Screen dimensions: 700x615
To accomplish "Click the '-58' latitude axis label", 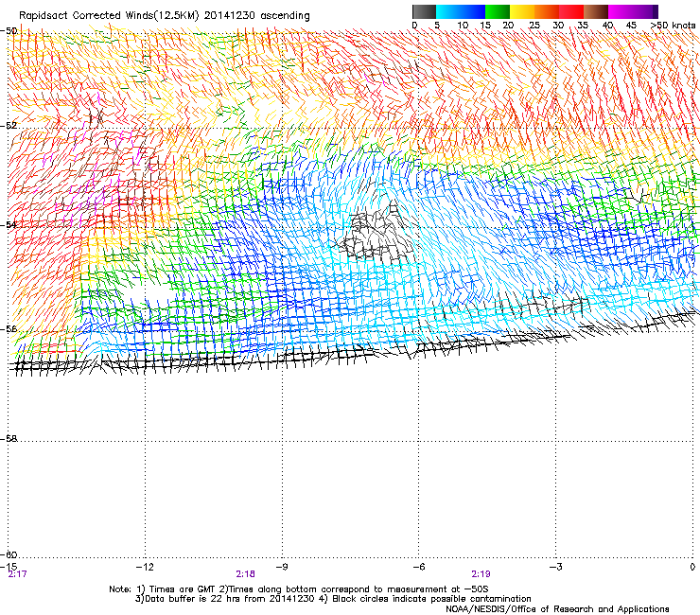I will (9, 439).
